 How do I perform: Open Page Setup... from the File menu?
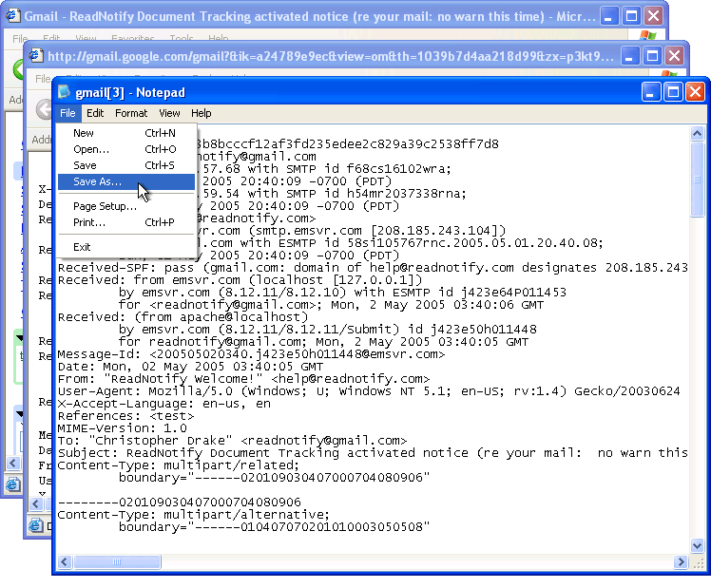point(105,206)
